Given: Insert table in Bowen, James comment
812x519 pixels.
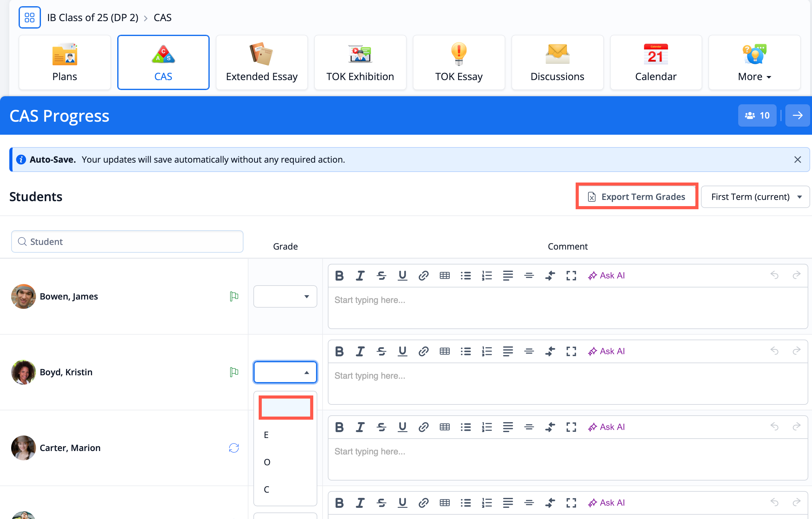Looking at the screenshot, I should (445, 276).
